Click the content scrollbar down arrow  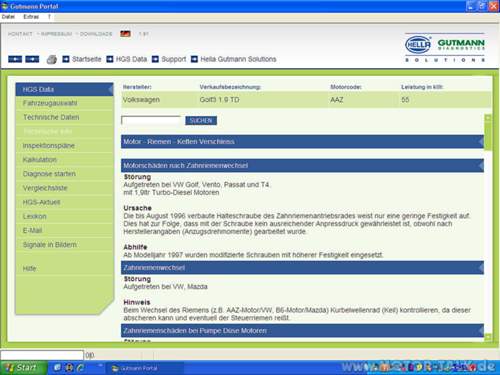click(x=488, y=337)
